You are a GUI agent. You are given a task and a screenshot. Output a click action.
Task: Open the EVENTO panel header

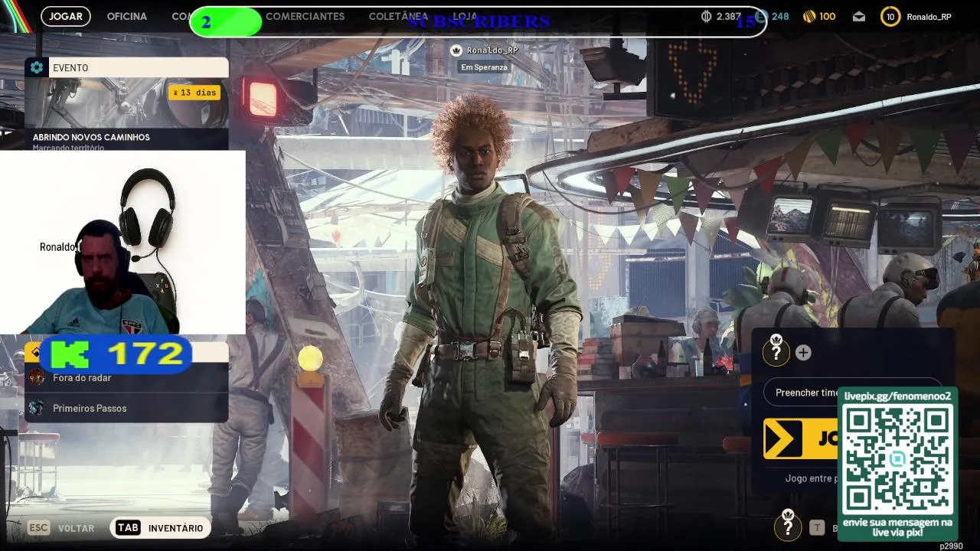click(x=126, y=67)
